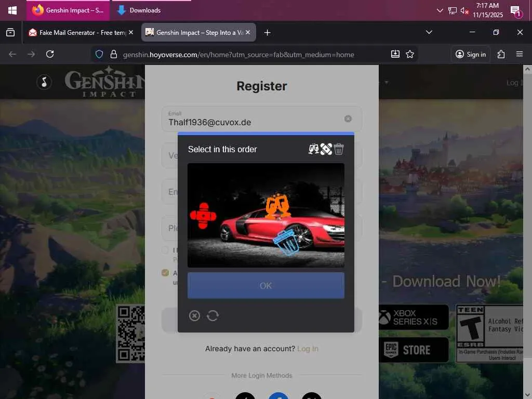This screenshot has height=399, width=532.
Task: Open the extensions puzzle icon
Action: coord(501,54)
